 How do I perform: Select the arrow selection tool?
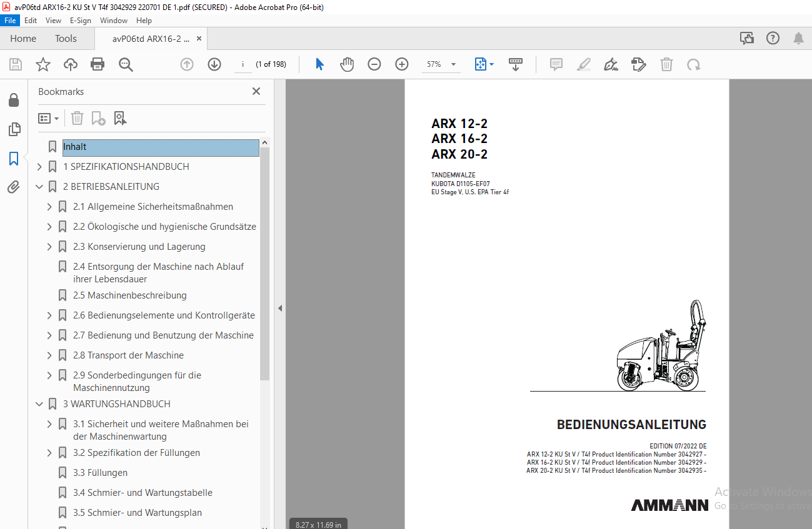coord(319,64)
